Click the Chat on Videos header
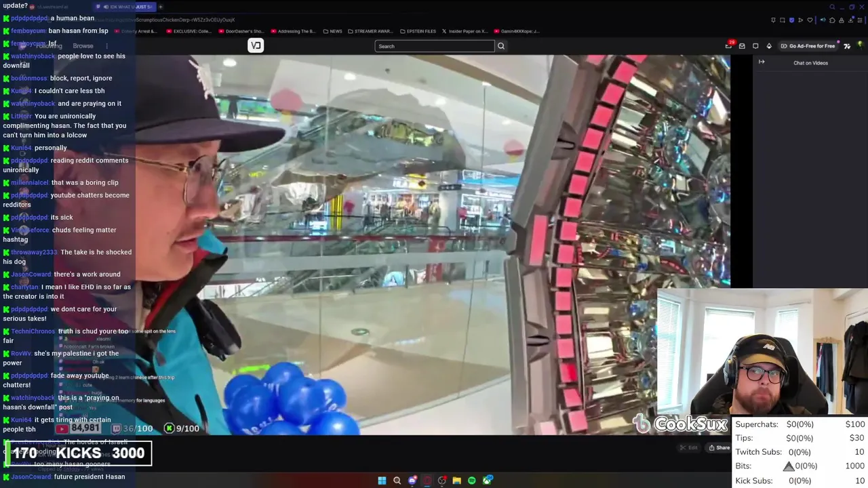The image size is (868, 488). point(810,63)
